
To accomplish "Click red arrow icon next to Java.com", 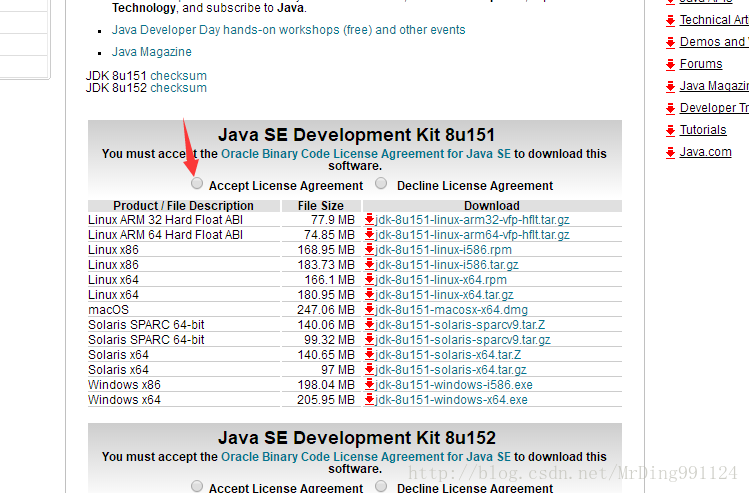I will click(671, 152).
